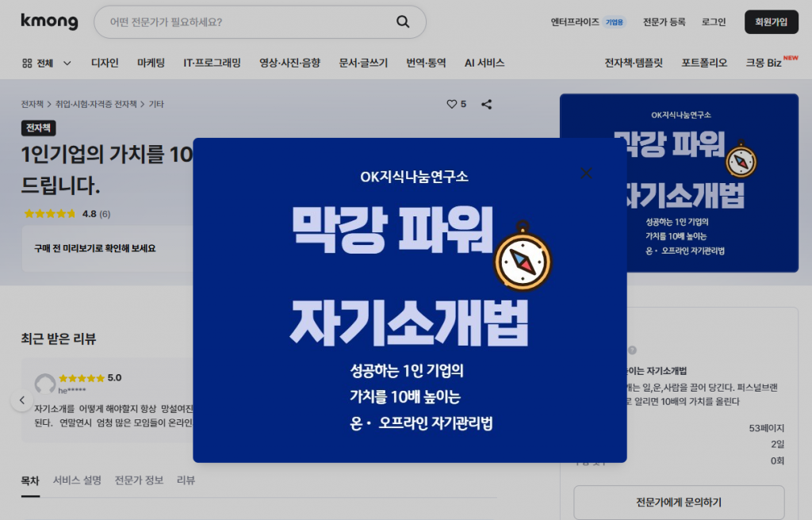Go to previous review with left arrow

(x=22, y=400)
